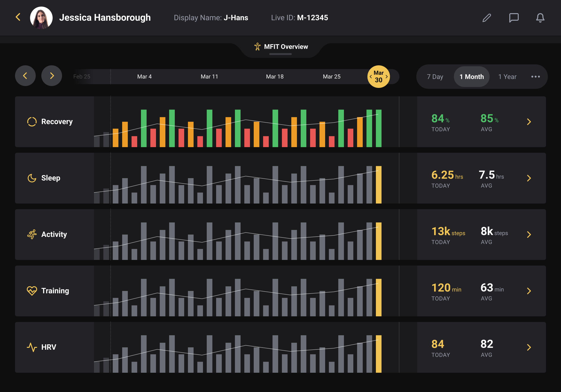Click the Mar 30 date marker

click(378, 76)
